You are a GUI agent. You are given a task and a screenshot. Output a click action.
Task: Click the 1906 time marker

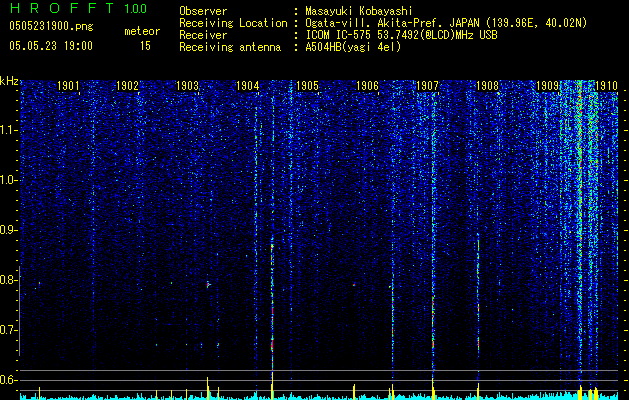[367, 85]
